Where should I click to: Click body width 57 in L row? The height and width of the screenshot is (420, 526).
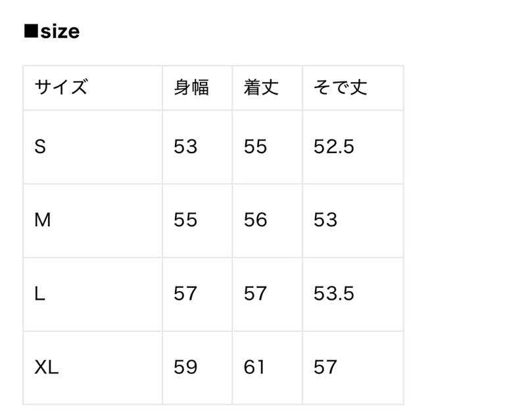(x=185, y=293)
